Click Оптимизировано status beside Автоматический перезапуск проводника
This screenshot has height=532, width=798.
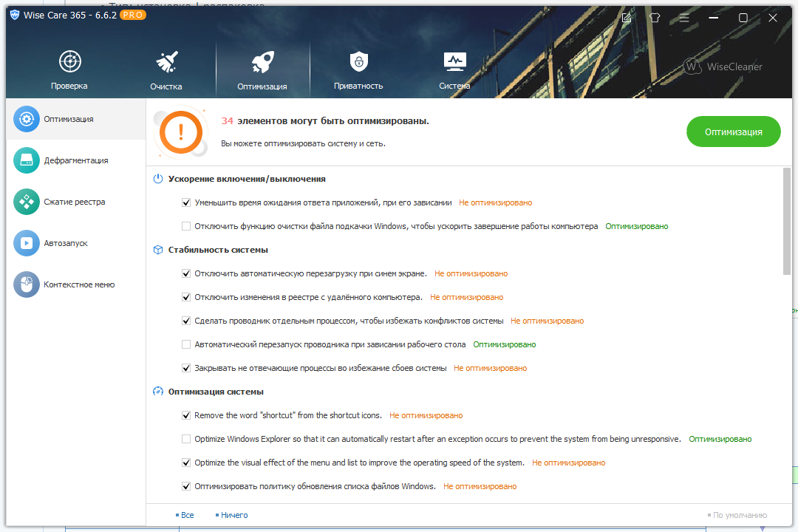coord(505,344)
